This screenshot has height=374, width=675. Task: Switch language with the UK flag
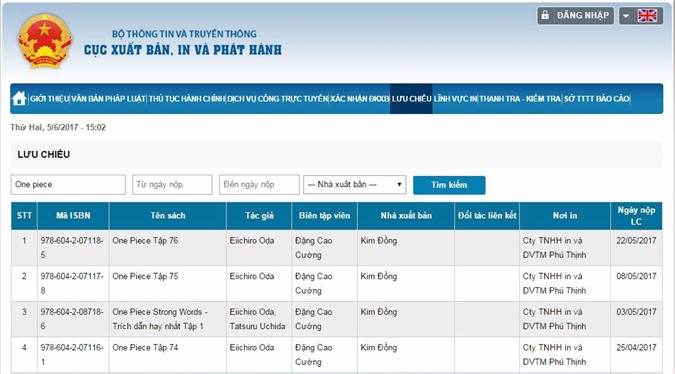pyautogui.click(x=647, y=15)
